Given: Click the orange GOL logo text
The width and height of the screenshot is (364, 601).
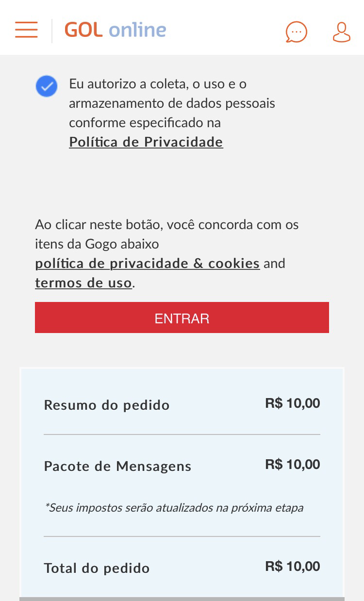Looking at the screenshot, I should click(x=83, y=30).
